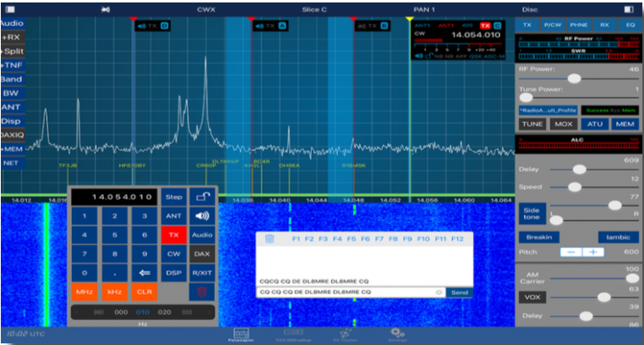Viewport: 644px width, 345px height.
Task: Select slice D letter badge
Action: pyautogui.click(x=164, y=26)
